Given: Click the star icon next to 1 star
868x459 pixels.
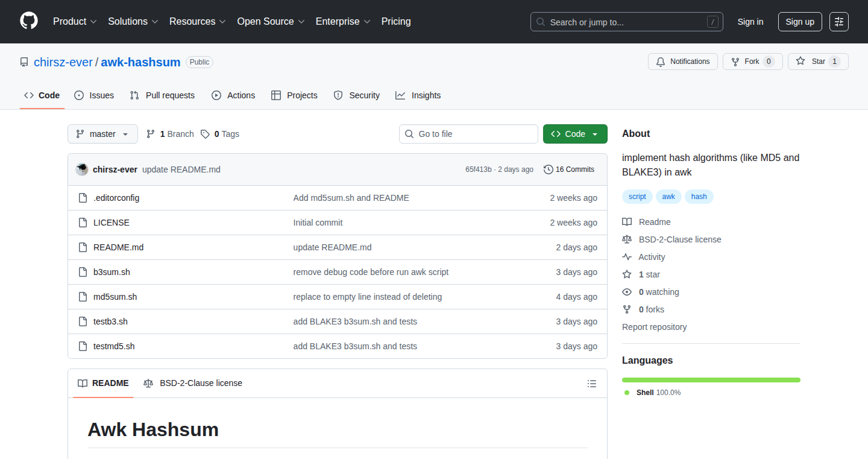Looking at the screenshot, I should (x=627, y=274).
